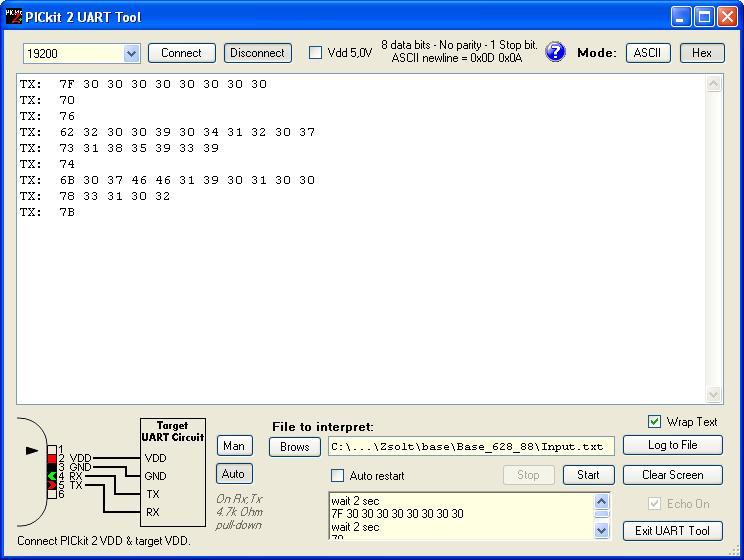The image size is (744, 560).
Task: Click the script list scrollbar thumb
Action: tap(601, 514)
